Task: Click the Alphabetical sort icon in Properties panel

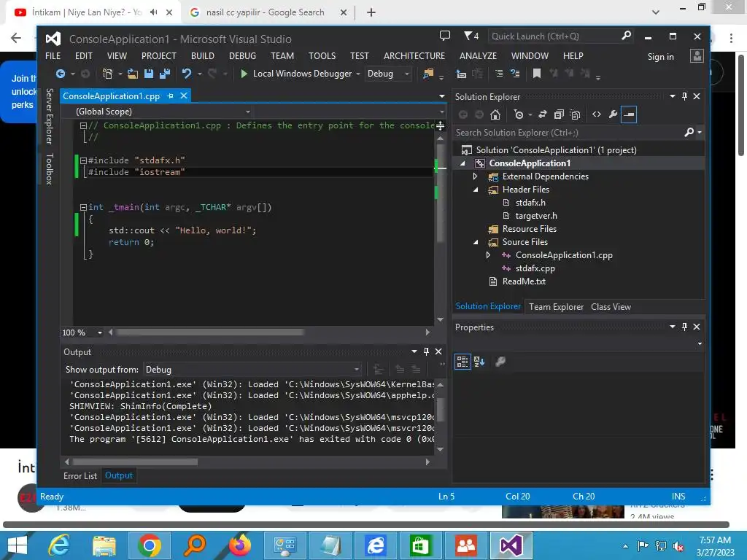Action: coord(479,362)
